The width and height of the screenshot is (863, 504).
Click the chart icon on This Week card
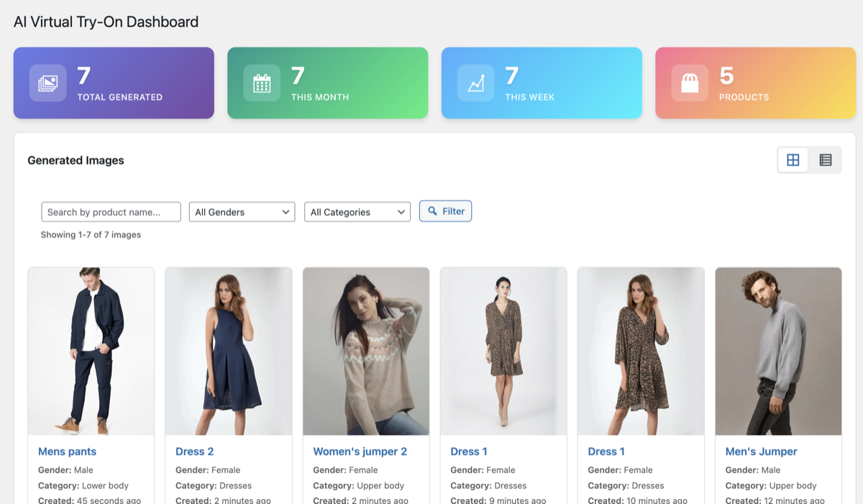point(475,82)
